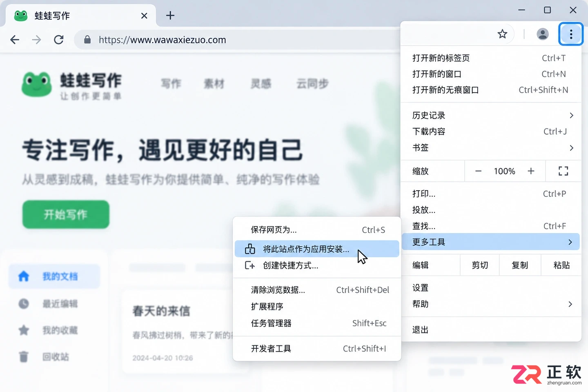Expand the 书签 submenu arrow
Screen dimensions: 588x392
(x=571, y=148)
